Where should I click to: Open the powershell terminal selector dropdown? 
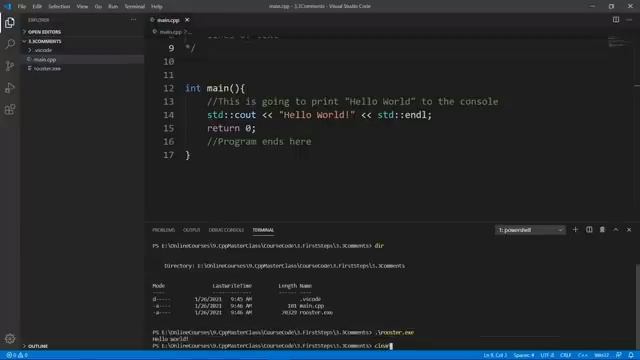530,230
